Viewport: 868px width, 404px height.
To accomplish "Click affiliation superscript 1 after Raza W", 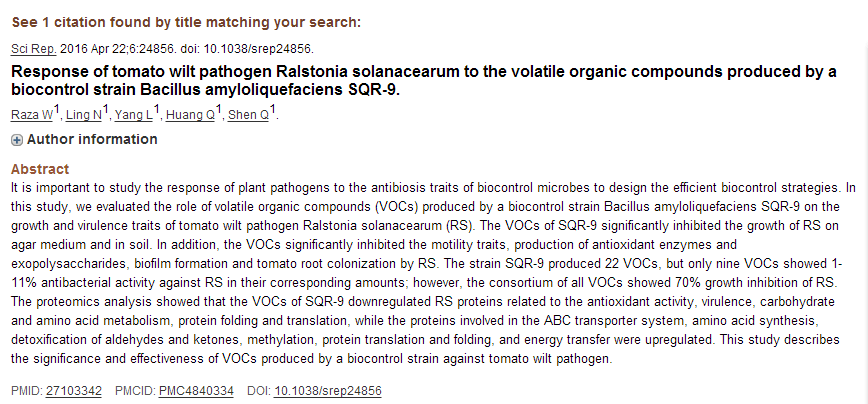I will click(58, 111).
